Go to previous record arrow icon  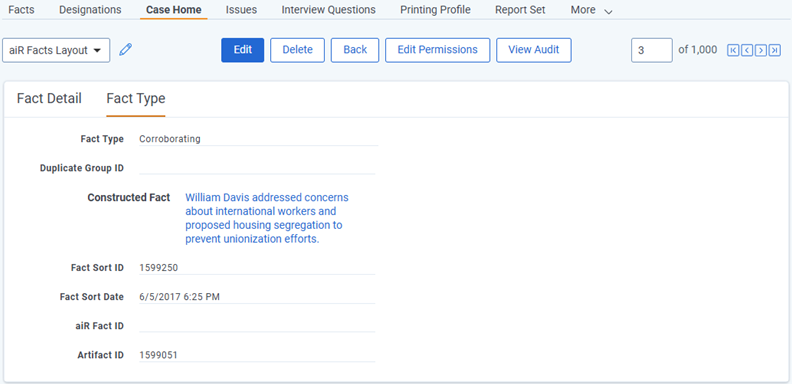(x=747, y=50)
